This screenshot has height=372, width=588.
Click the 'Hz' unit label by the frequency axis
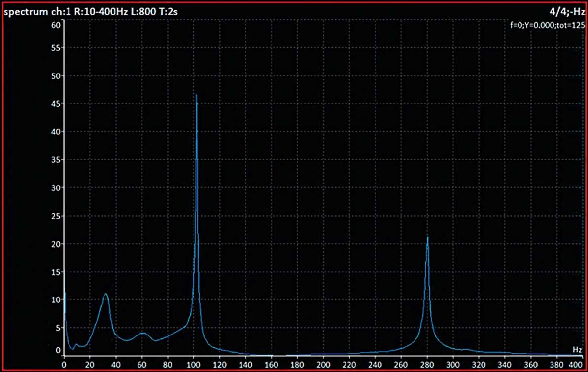pyautogui.click(x=577, y=349)
